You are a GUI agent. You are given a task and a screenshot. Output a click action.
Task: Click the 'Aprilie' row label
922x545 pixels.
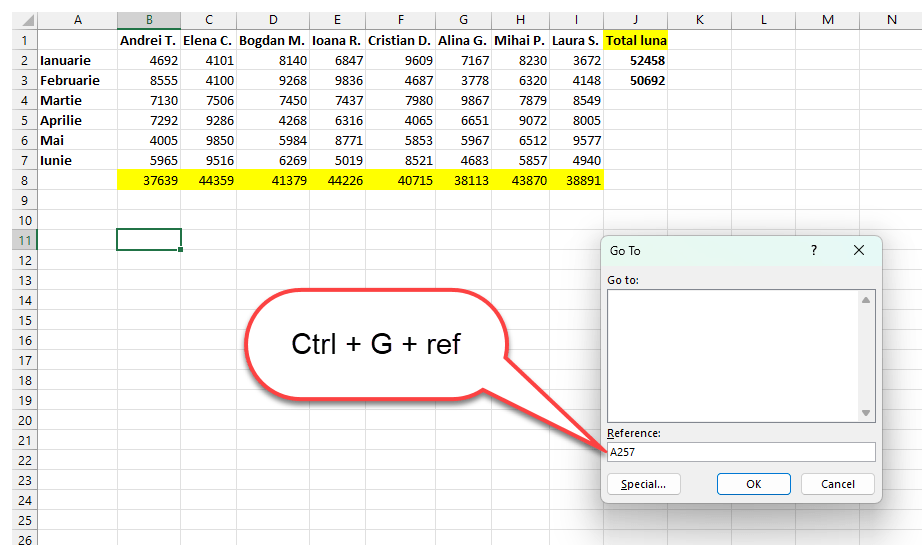pos(78,121)
